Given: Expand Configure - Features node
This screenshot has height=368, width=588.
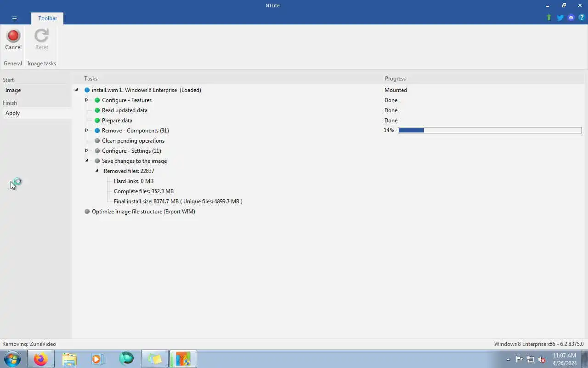Looking at the screenshot, I should click(86, 100).
